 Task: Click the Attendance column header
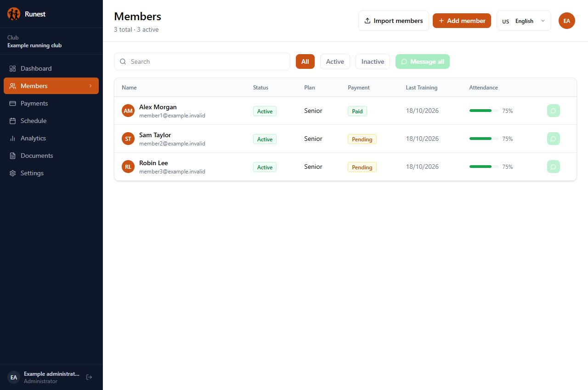pos(484,88)
